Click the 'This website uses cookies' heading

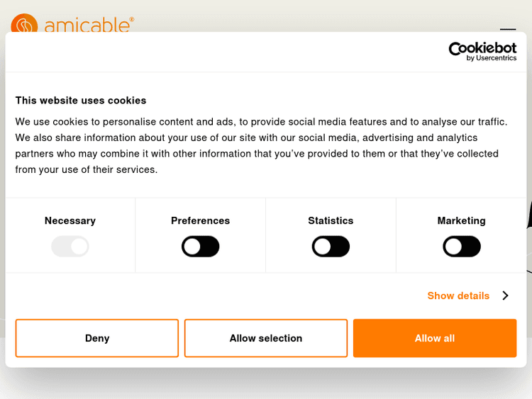point(81,101)
